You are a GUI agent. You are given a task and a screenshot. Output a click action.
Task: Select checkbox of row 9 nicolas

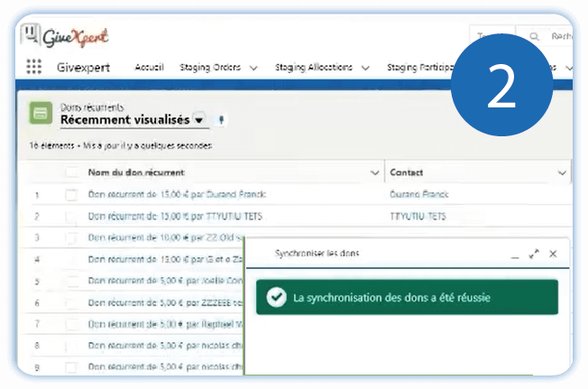[71, 367]
